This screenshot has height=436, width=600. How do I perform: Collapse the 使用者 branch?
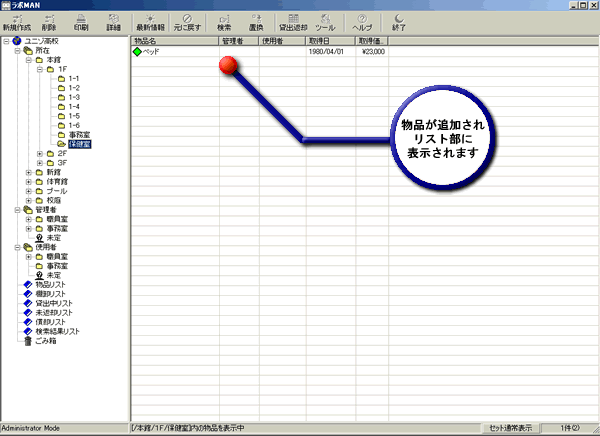click(x=17, y=247)
